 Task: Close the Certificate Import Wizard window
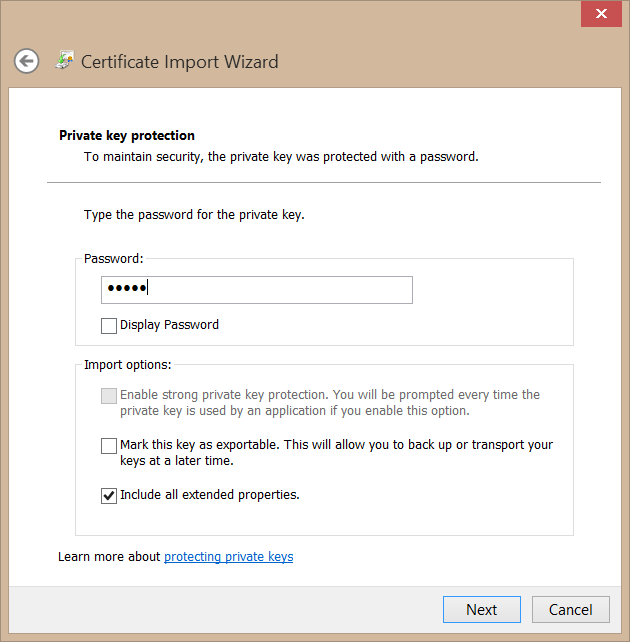(x=602, y=14)
